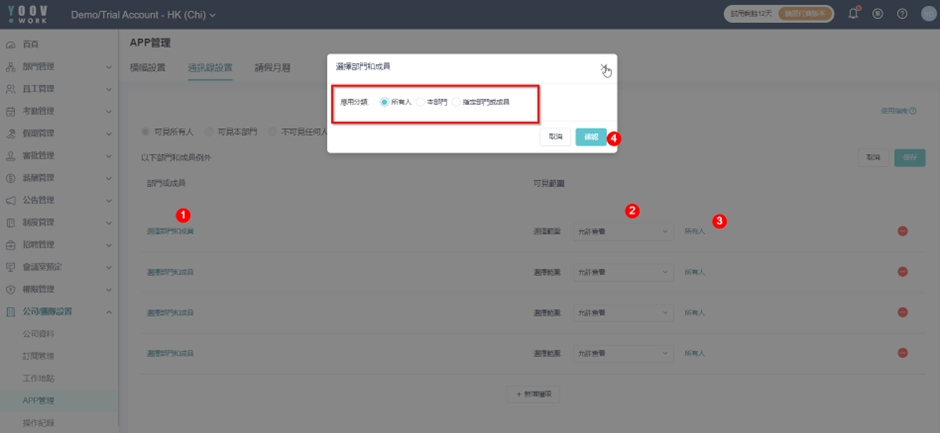Click the list icon beside the bell
The width and height of the screenshot is (940, 433).
pyautogui.click(x=878, y=14)
